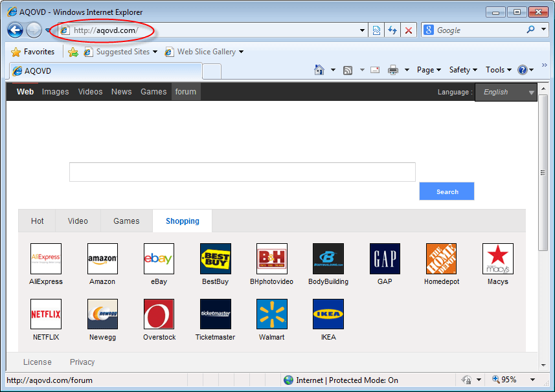Click the Help question mark icon
The height and width of the screenshot is (392, 555).
[523, 70]
